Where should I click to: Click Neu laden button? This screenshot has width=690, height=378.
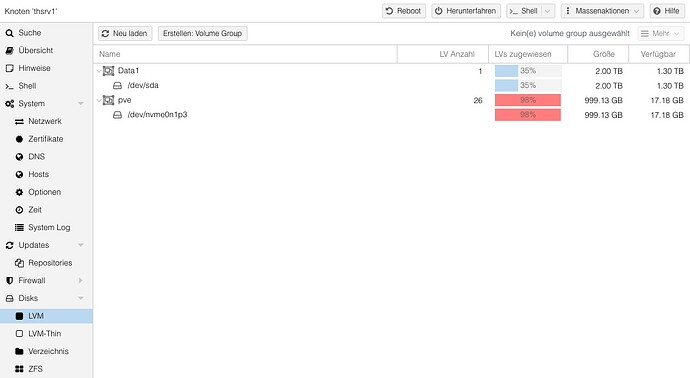pos(125,33)
